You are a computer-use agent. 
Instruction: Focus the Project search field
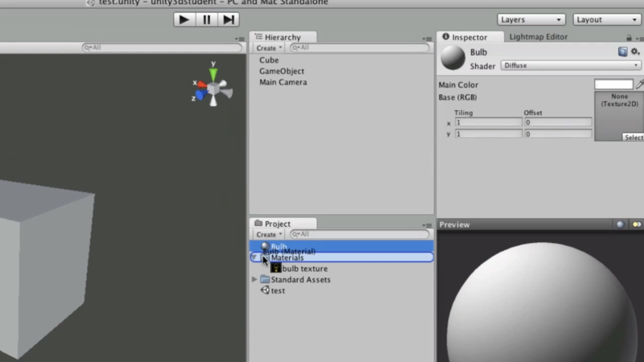click(x=359, y=234)
